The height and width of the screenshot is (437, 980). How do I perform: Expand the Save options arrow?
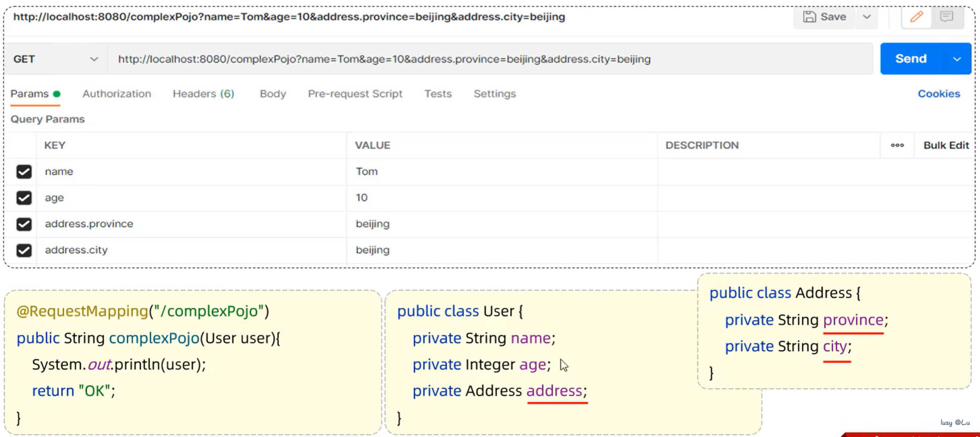(867, 17)
